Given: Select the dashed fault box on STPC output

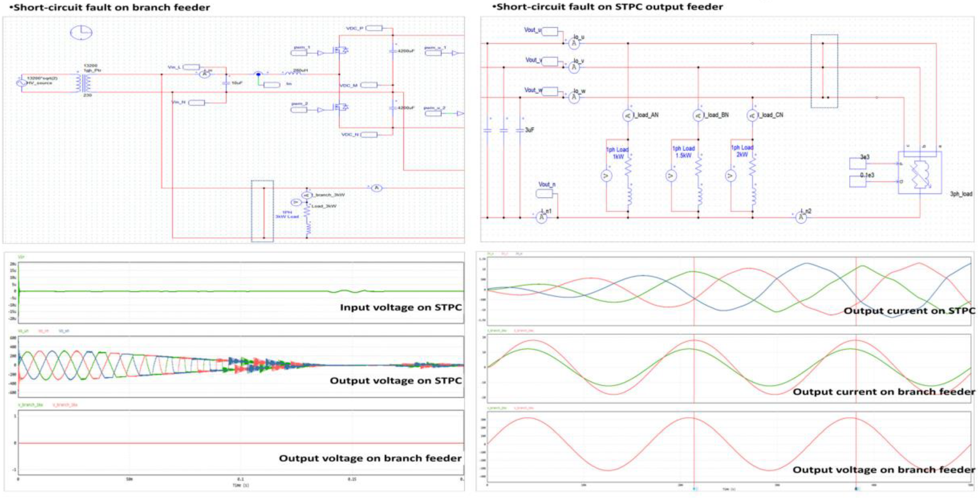Looking at the screenshot, I should (824, 71).
